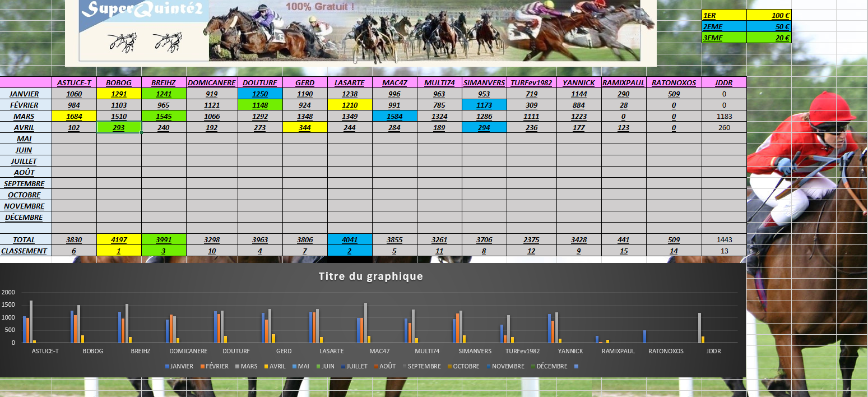Select the TURFev1982 table header cell

click(x=531, y=82)
